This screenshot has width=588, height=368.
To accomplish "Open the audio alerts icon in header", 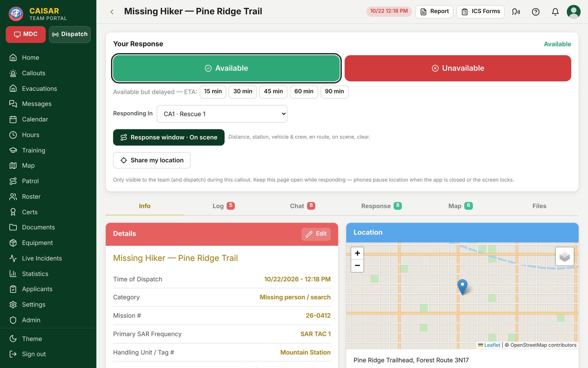I will [516, 12].
